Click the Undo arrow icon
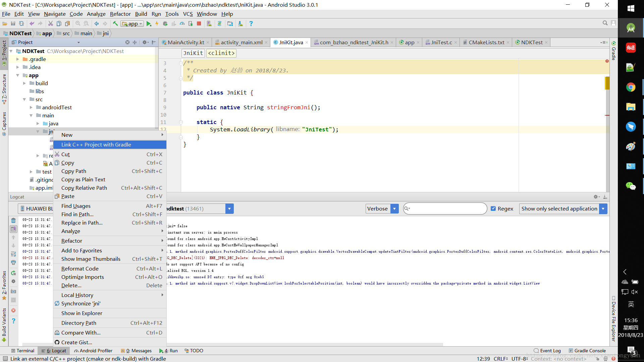 coord(32,24)
